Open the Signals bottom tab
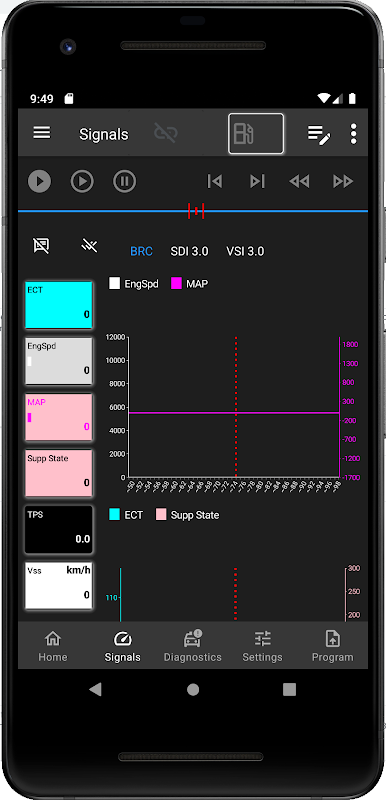The image size is (386, 800). [x=122, y=645]
